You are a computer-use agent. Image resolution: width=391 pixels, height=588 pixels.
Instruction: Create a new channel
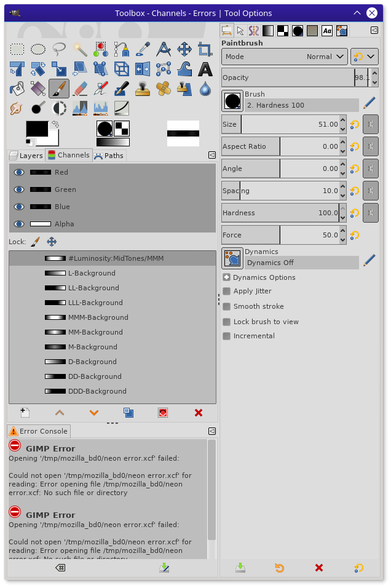pos(25,413)
